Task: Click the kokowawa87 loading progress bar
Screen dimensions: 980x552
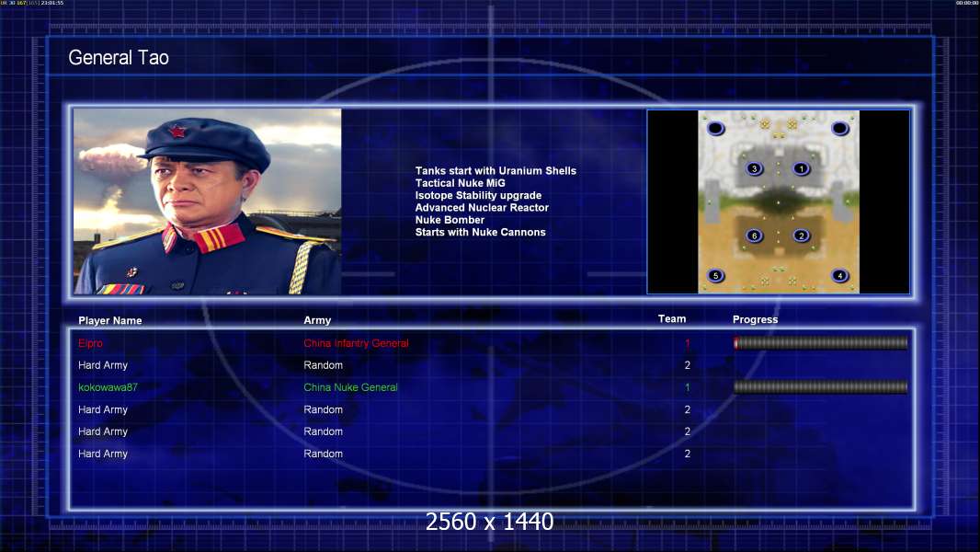Action: [x=821, y=387]
